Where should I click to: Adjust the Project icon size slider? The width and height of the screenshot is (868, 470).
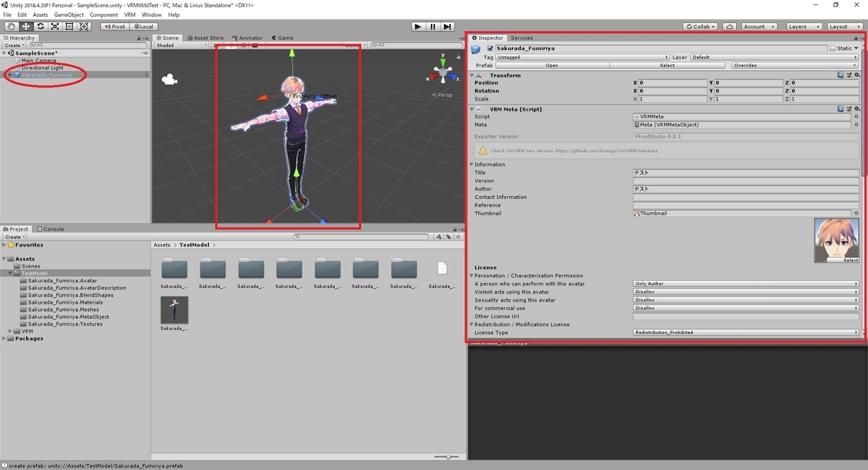448,456
